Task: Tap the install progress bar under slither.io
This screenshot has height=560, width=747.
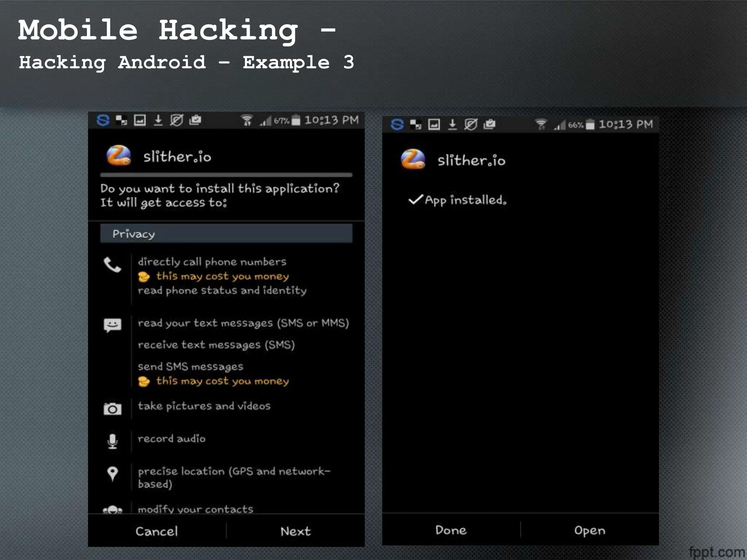Action: tap(226, 175)
